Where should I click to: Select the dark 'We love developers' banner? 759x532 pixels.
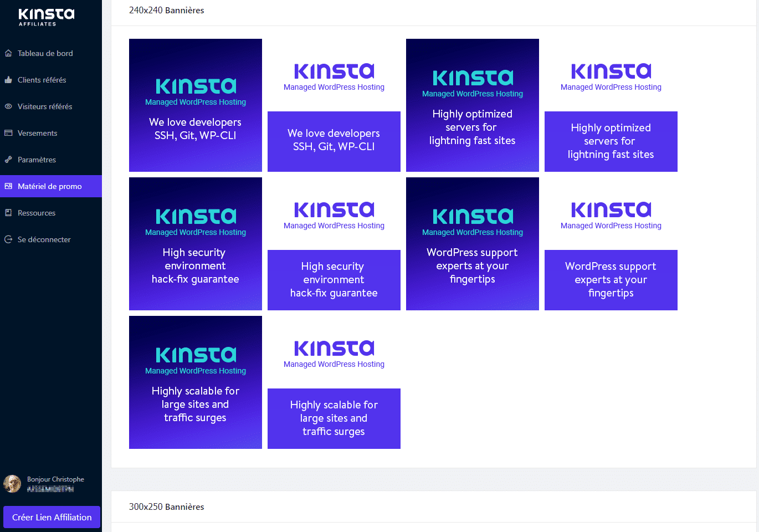195,105
